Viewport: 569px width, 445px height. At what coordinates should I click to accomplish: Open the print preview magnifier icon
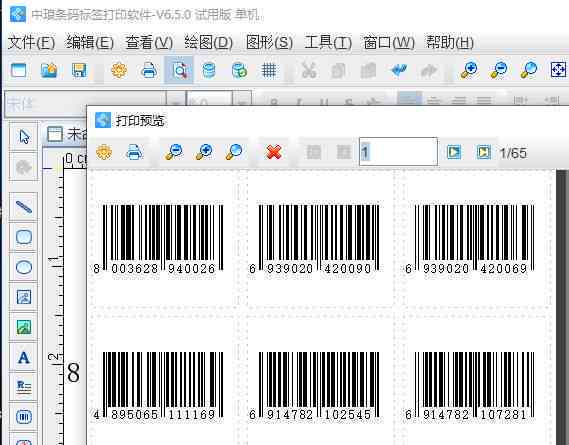(x=179, y=70)
